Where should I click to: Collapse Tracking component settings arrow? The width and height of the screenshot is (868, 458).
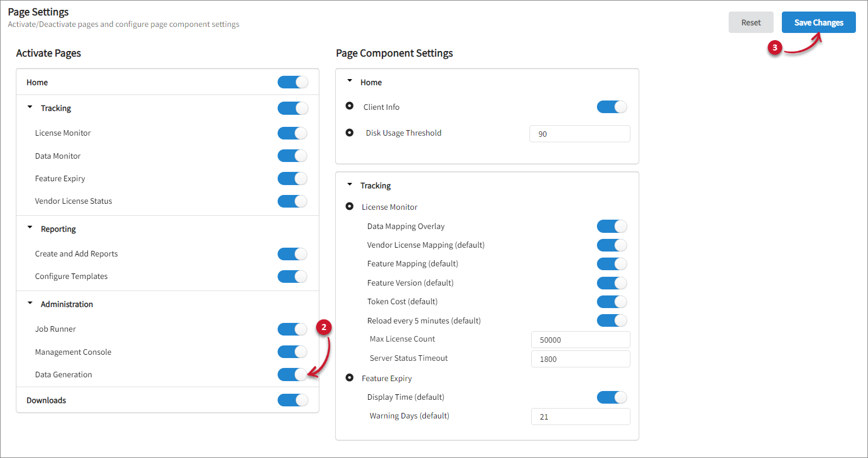(350, 185)
